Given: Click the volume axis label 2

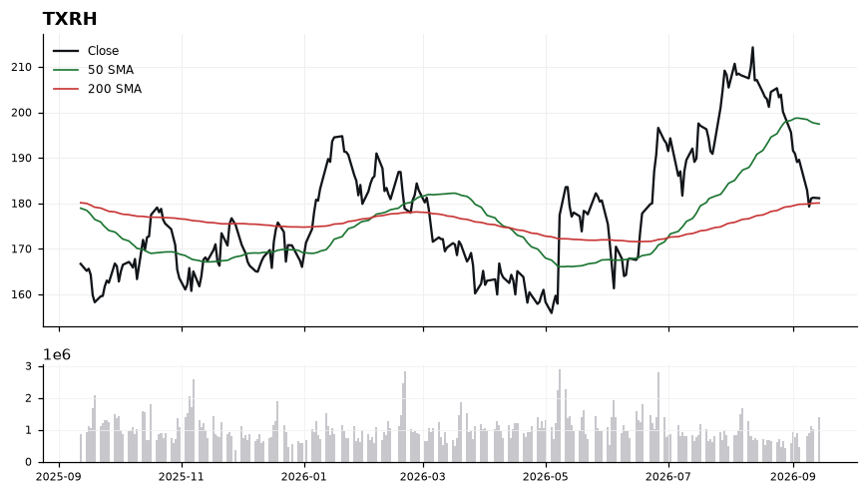Looking at the screenshot, I should coord(29,399).
